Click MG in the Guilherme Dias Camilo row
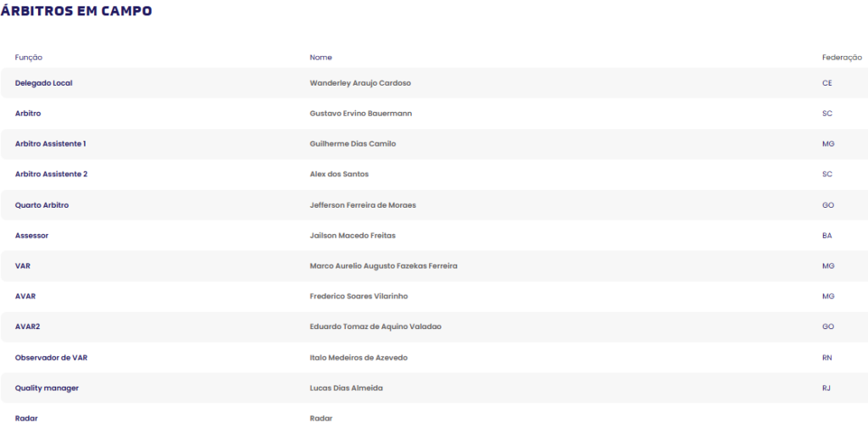This screenshot has height=424, width=868. click(828, 144)
